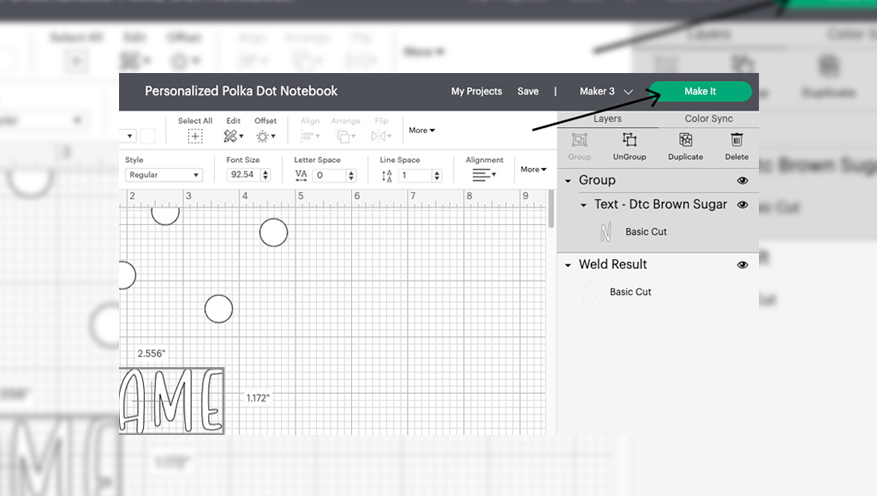Open the Style dropdown set to Regular
Screen dimensions: 877x496
pos(164,175)
